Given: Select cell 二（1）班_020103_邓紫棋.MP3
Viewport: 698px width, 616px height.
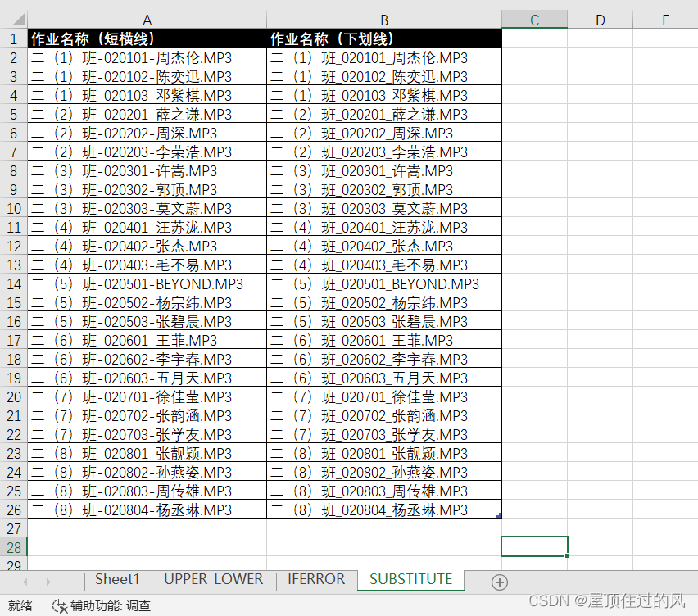Looking at the screenshot, I should (x=384, y=95).
